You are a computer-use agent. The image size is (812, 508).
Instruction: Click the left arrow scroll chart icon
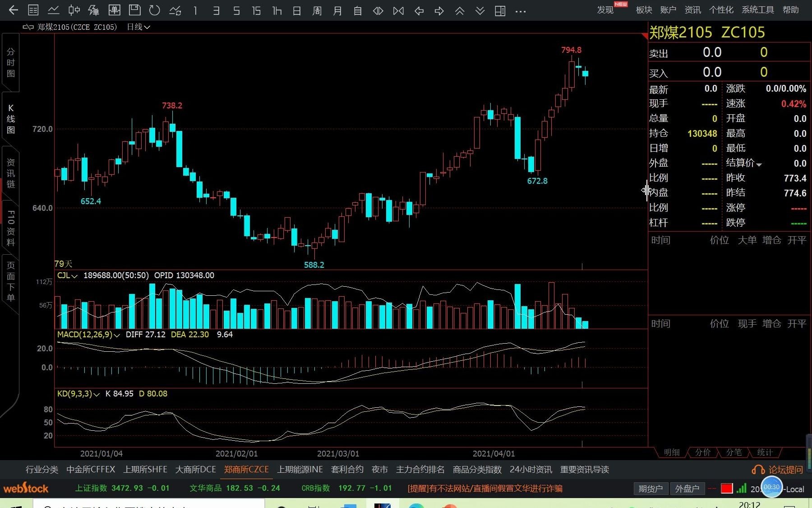tap(419, 10)
